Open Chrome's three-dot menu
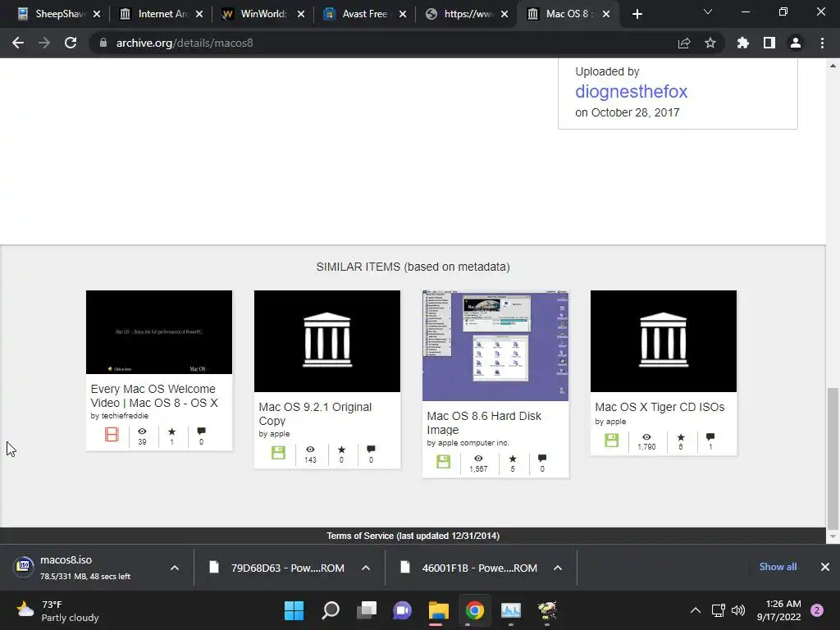The image size is (840, 630). [822, 43]
